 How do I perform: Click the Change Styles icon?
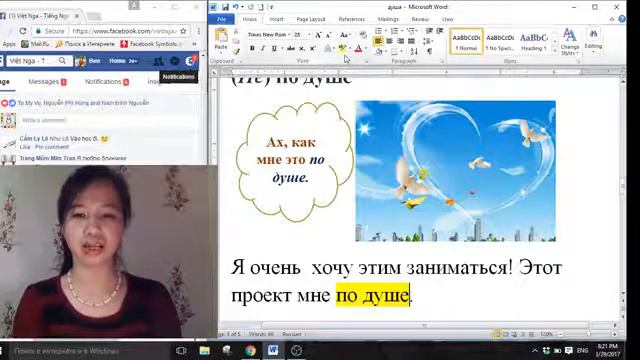click(570, 42)
